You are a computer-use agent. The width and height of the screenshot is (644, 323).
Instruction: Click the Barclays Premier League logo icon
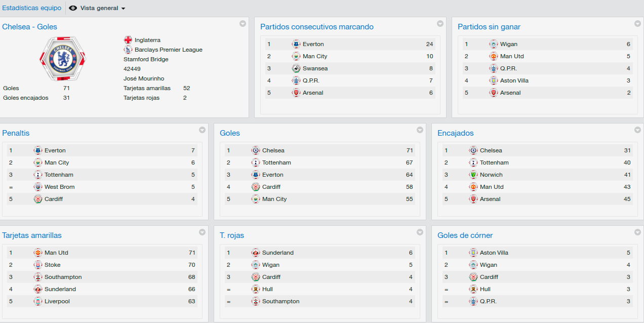tap(128, 50)
